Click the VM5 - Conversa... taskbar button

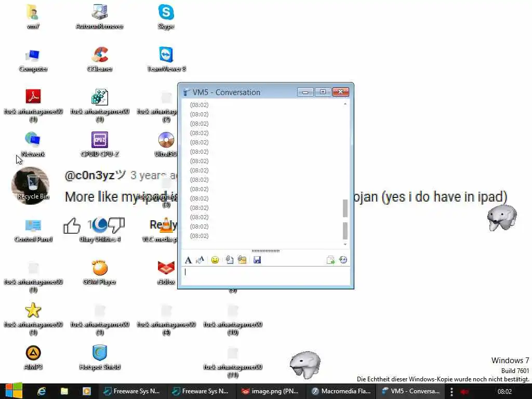411,391
